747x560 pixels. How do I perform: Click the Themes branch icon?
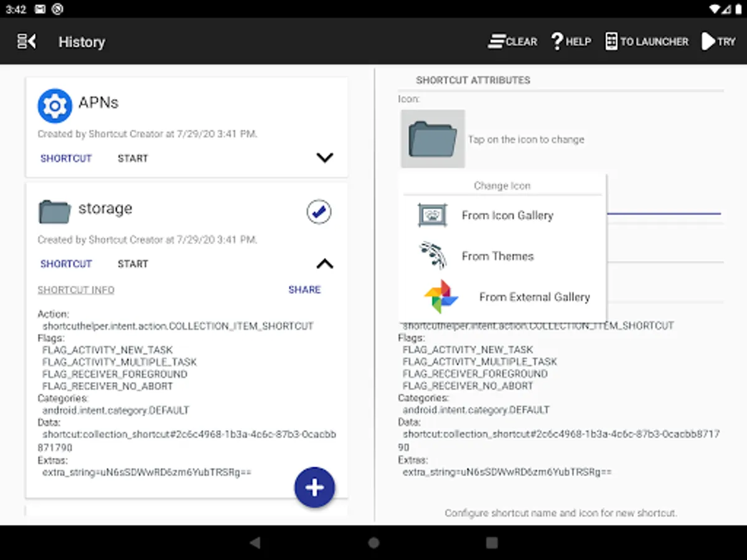click(433, 256)
